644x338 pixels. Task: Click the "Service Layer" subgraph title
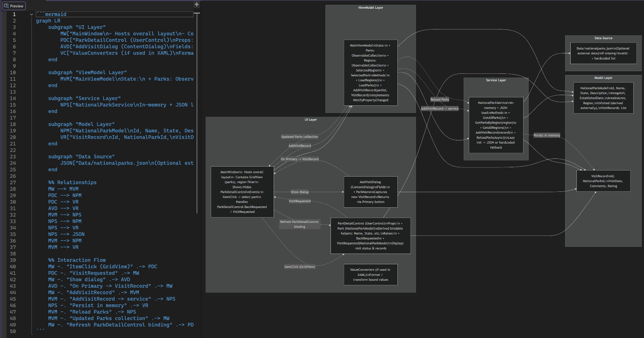click(496, 80)
